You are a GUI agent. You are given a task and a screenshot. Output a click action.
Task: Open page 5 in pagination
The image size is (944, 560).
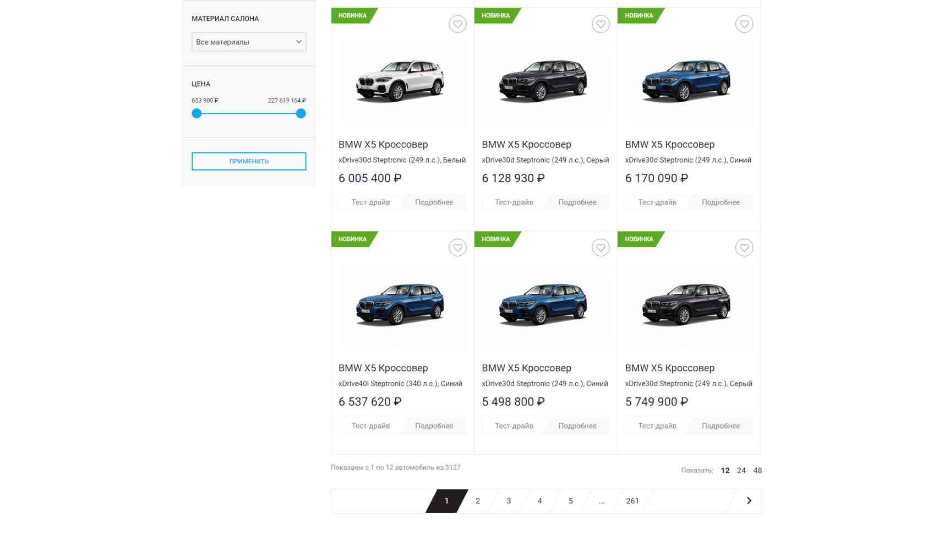coord(571,501)
